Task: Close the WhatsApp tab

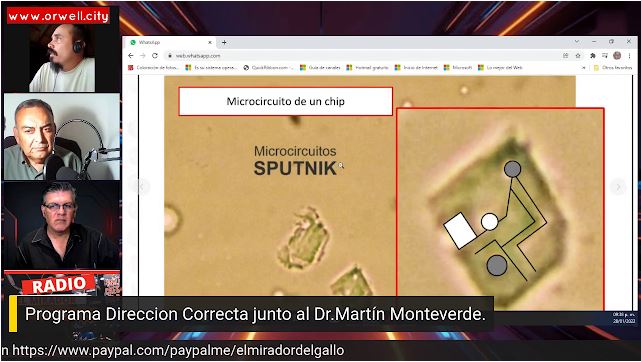Action: click(x=210, y=42)
